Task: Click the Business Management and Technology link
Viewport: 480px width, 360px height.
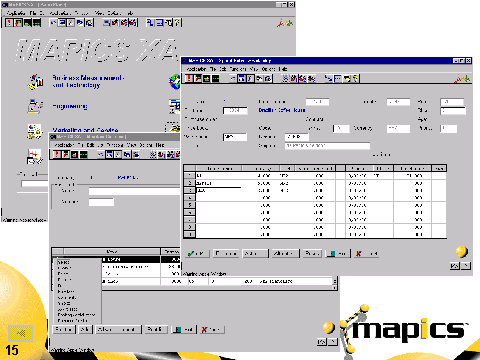Action: 88,81
